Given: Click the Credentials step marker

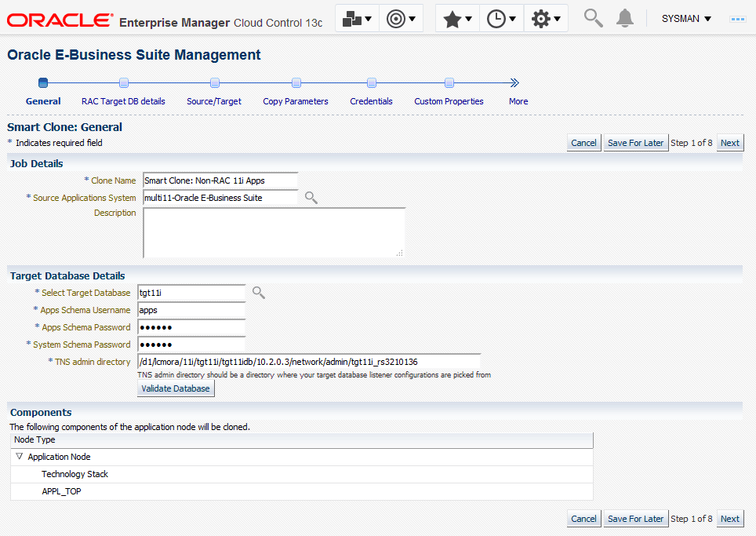Looking at the screenshot, I should pos(371,83).
